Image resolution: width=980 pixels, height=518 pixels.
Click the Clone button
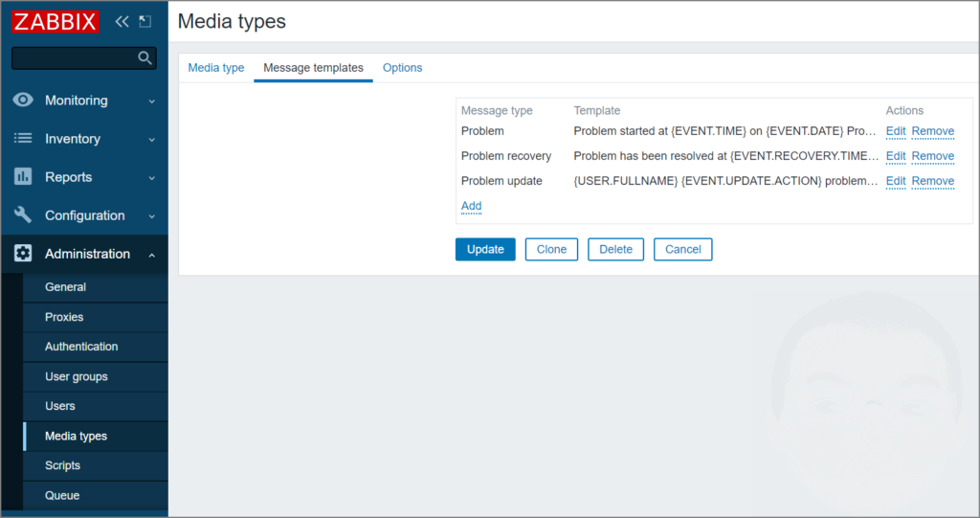tap(551, 249)
